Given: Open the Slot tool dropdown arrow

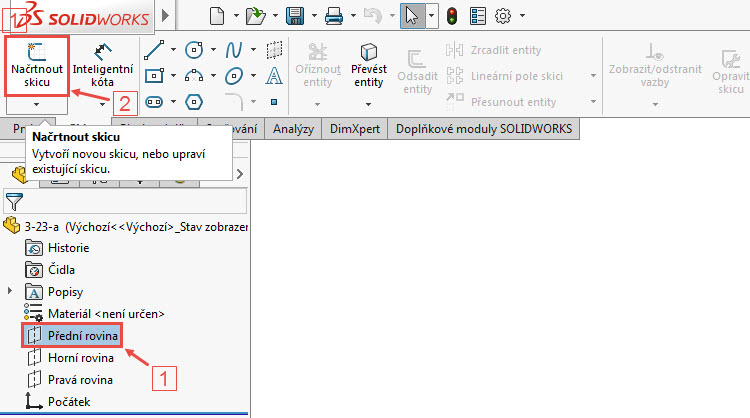Looking at the screenshot, I should tap(173, 101).
